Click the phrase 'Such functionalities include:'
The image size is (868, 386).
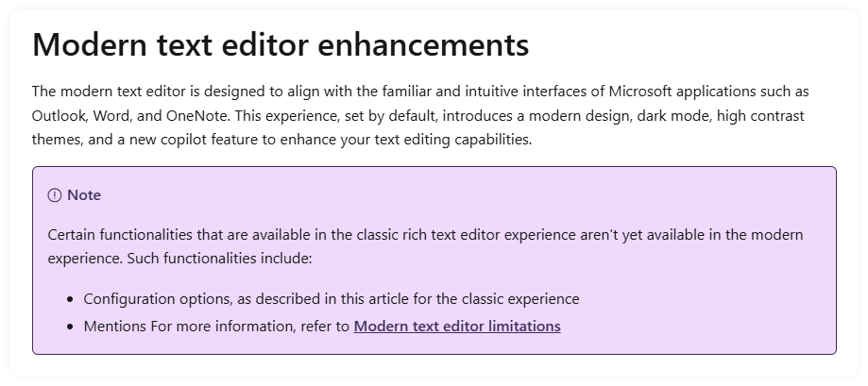coord(220,259)
